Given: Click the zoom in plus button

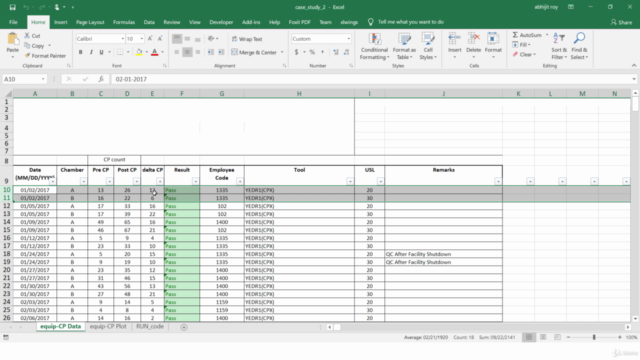Looking at the screenshot, I should click(x=620, y=337).
